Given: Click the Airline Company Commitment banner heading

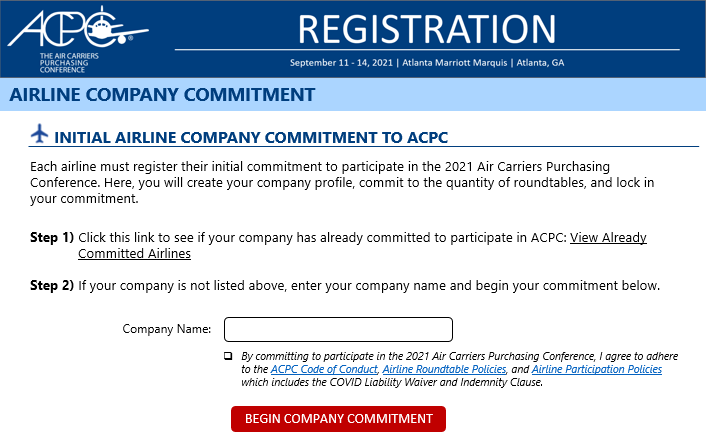Looking at the screenshot, I should [x=162, y=95].
